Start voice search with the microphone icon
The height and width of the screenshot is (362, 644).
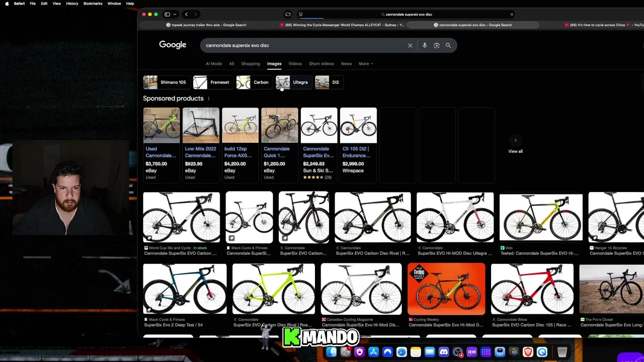tap(425, 45)
